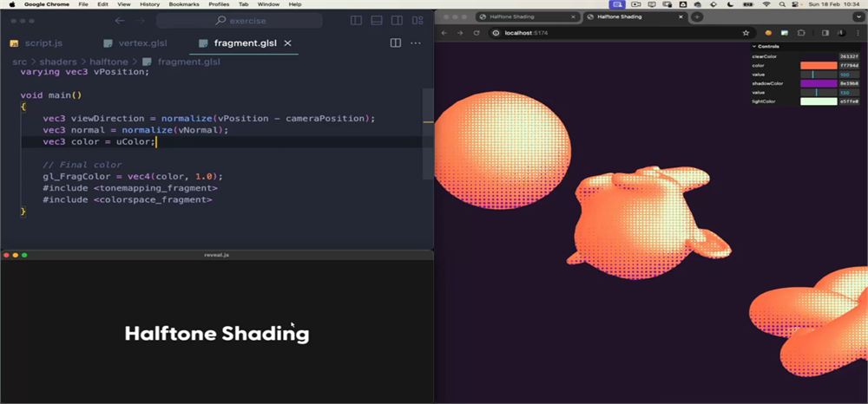Click the color hex field ff794d
The height and width of the screenshot is (404, 868).
coord(849,65)
